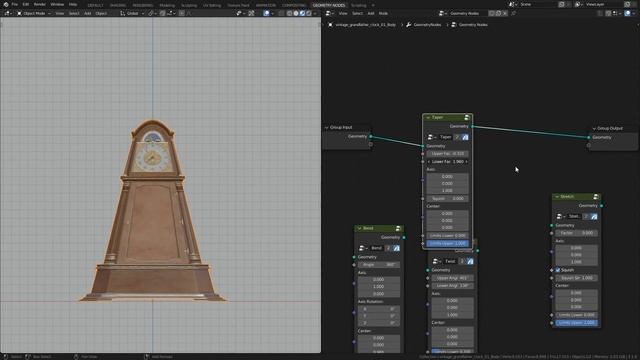Open the Blender logo menu

pos(6,4)
